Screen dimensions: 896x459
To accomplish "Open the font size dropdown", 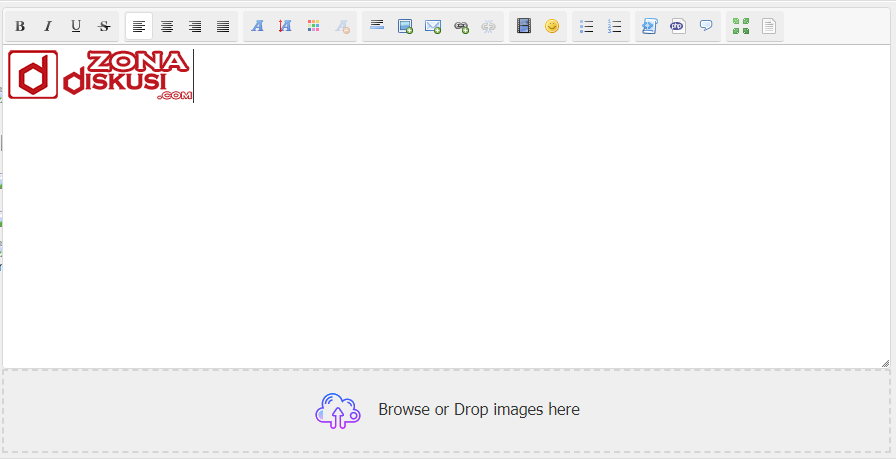I will coord(285,26).
